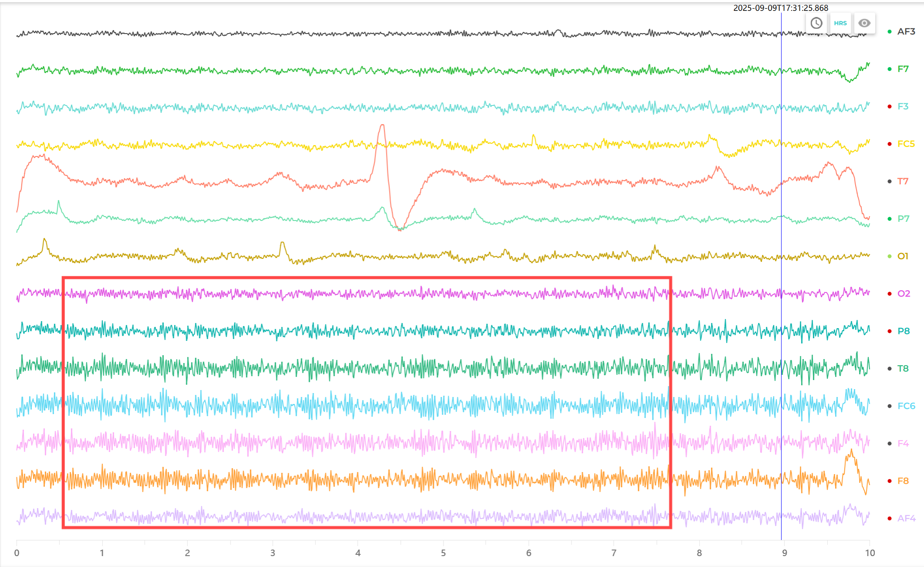This screenshot has width=924, height=567.
Task: Click the F4 channel legend entry
Action: pos(903,444)
